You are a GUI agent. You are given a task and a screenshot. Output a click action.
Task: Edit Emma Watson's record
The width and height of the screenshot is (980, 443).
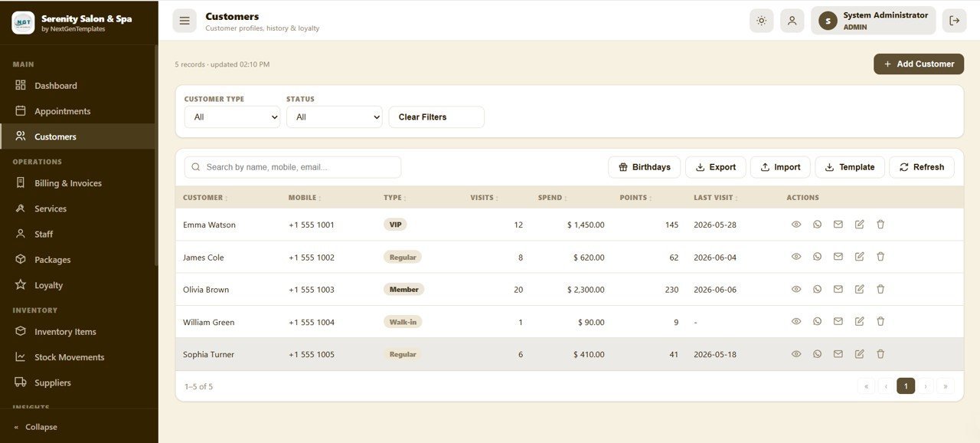[859, 225]
